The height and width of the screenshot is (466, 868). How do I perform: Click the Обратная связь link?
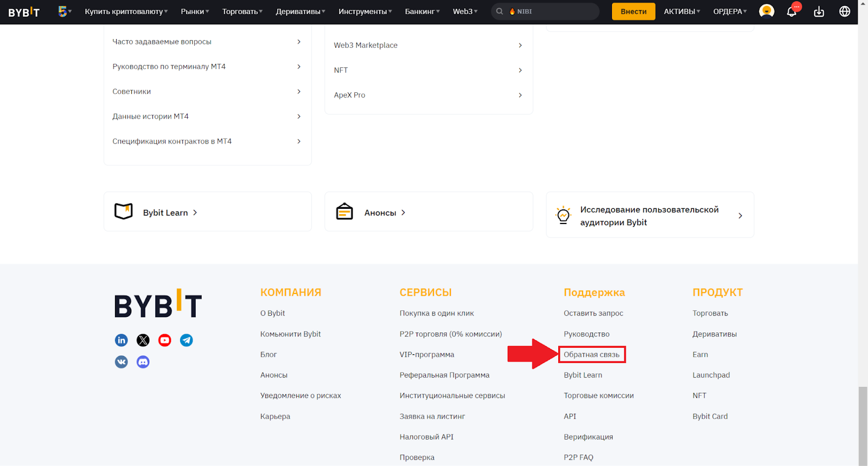pos(591,355)
